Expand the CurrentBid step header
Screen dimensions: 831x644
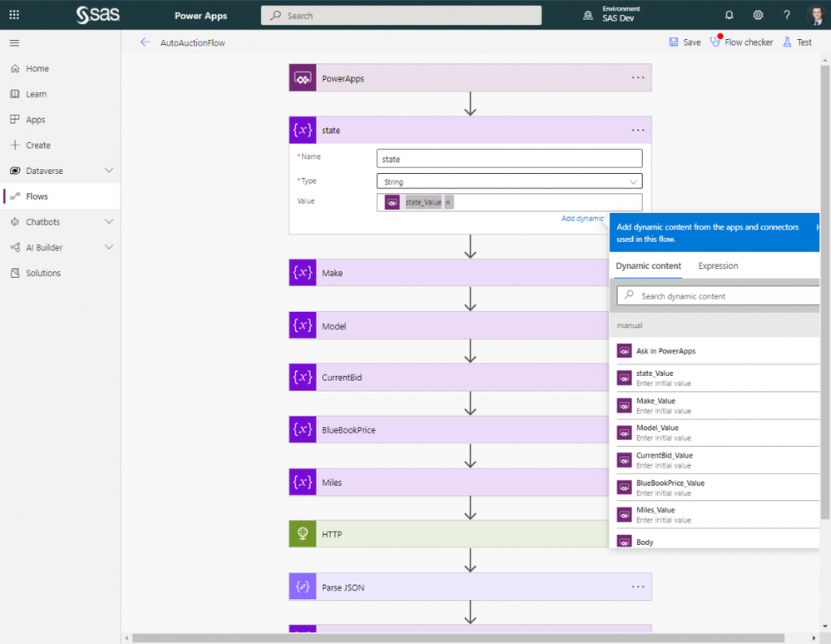point(449,378)
